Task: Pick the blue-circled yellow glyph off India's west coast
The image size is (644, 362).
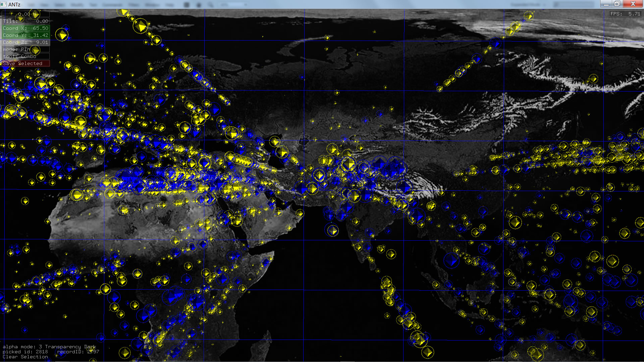Action: coord(332,231)
